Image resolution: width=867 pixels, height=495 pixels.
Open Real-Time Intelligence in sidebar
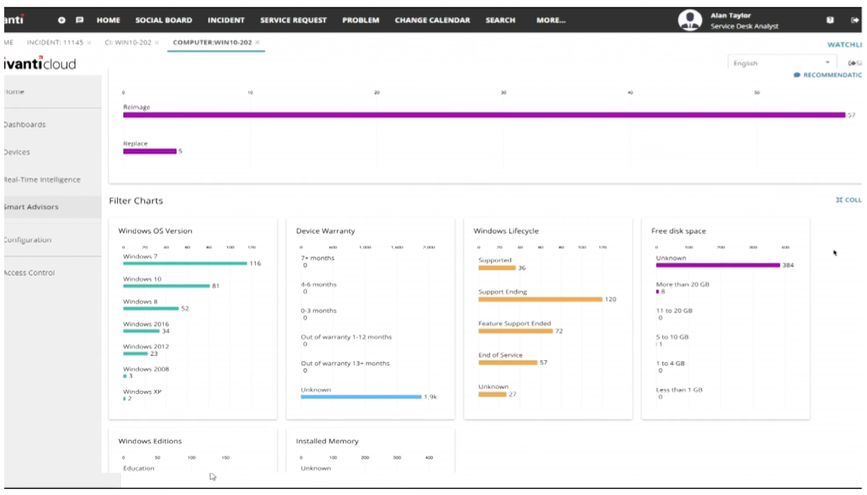42,179
